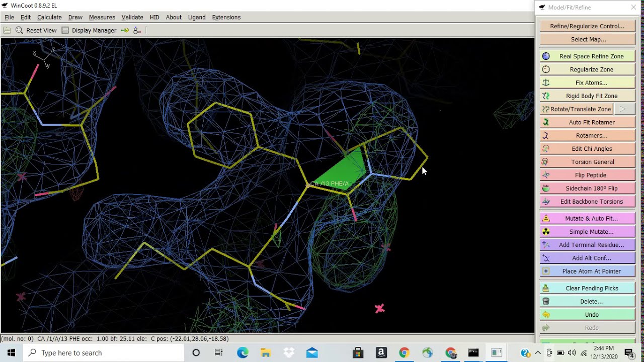Click the Simple Mutate tool
The height and width of the screenshot is (362, 644).
pyautogui.click(x=587, y=232)
